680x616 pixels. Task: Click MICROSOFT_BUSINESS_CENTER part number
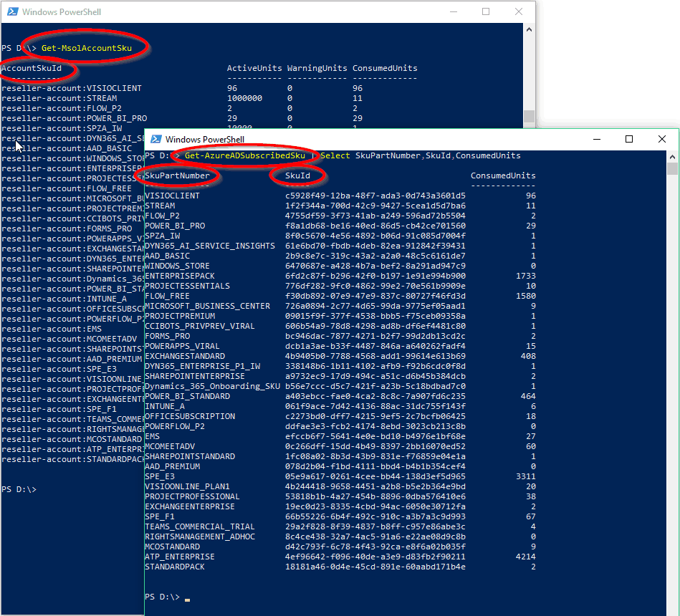pos(207,306)
